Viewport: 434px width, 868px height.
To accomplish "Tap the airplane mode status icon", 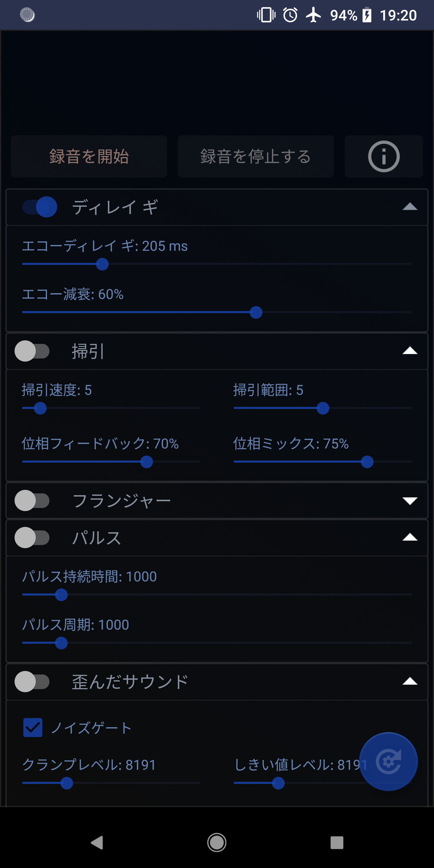I will pos(313,15).
